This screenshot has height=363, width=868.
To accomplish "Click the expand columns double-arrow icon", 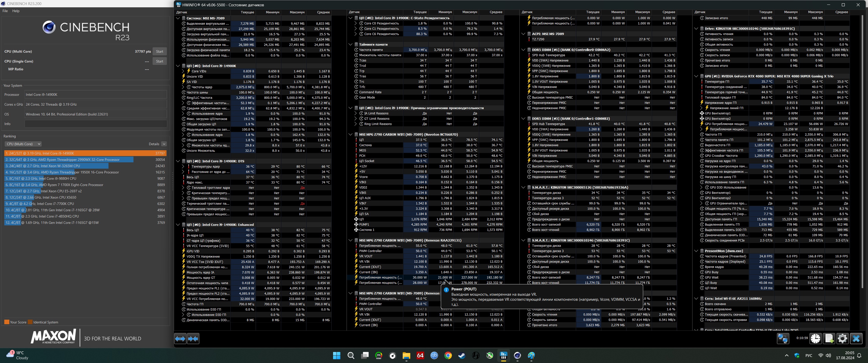I will pos(180,338).
